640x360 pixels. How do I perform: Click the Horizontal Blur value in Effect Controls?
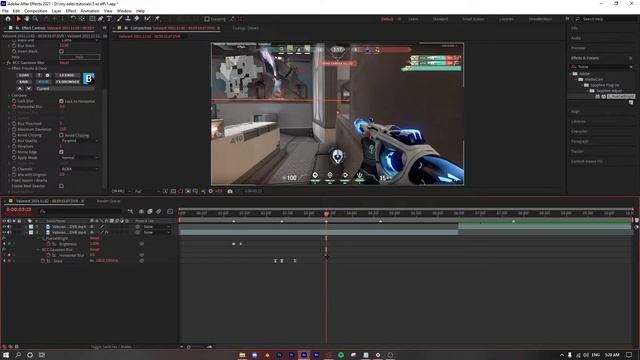click(x=62, y=107)
